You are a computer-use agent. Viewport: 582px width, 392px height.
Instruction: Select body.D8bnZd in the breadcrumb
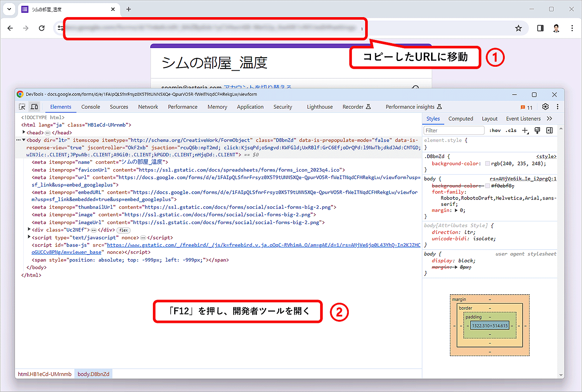click(94, 374)
